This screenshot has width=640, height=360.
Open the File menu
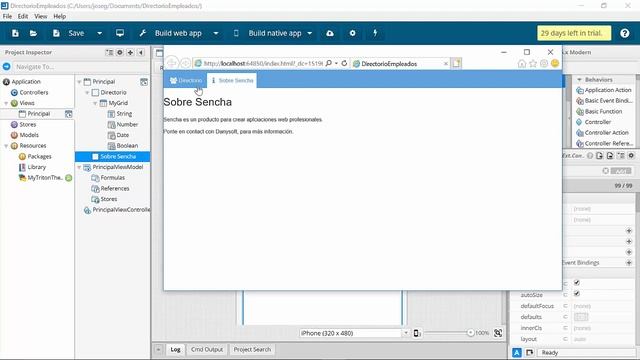point(7,16)
